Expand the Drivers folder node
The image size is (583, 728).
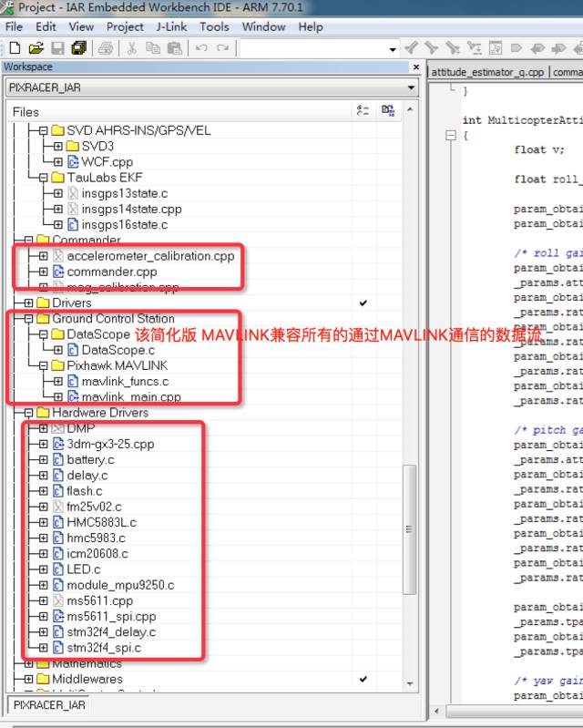28,302
